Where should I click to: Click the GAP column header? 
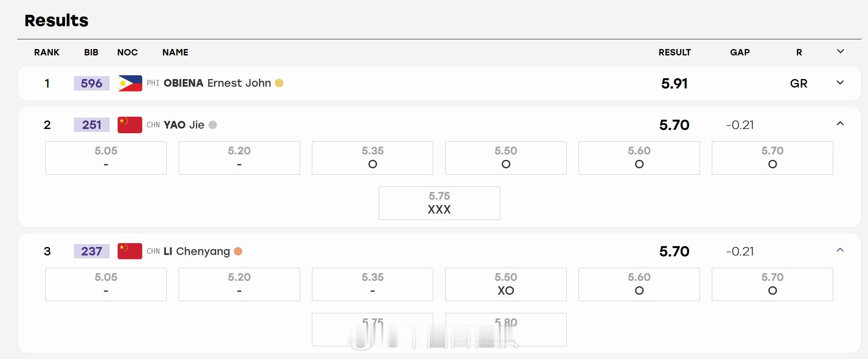[x=740, y=52]
